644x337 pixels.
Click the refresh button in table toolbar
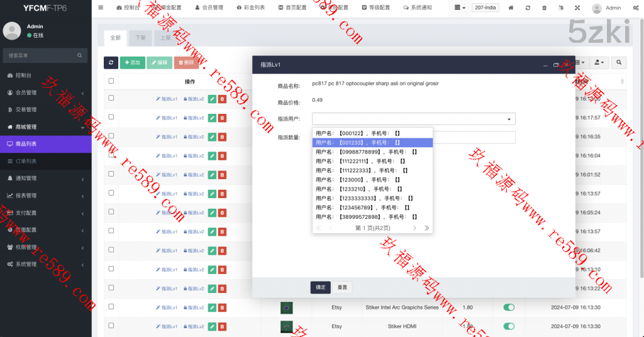point(111,62)
